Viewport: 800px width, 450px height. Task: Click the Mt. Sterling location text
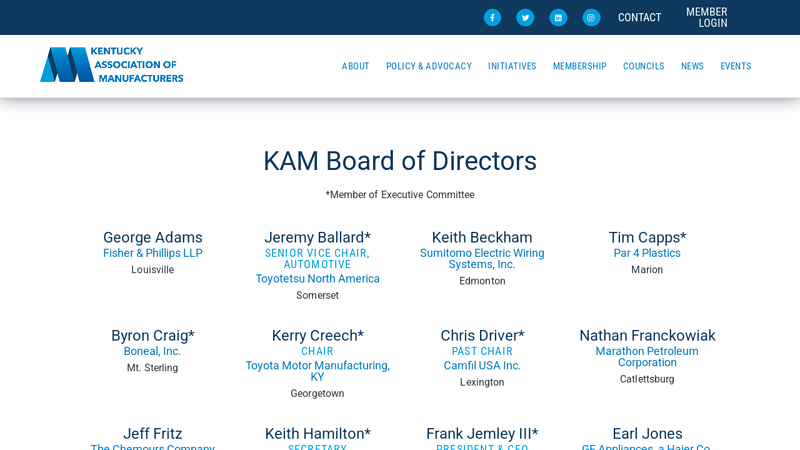[x=152, y=368]
